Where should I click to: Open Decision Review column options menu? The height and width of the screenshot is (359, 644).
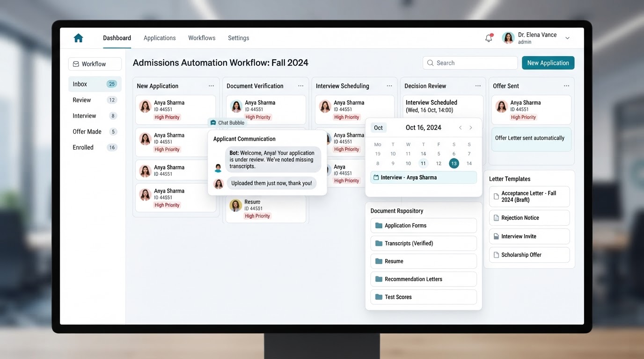(478, 86)
